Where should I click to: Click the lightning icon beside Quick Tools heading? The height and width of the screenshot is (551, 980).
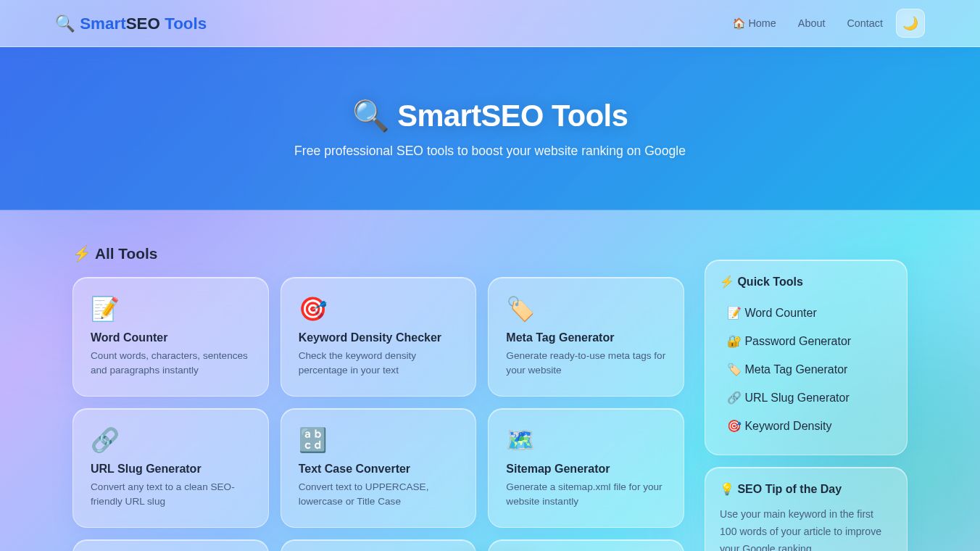(727, 282)
